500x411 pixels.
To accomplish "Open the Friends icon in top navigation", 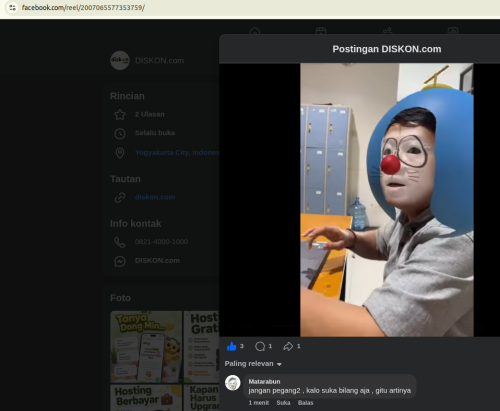I will click(387, 31).
